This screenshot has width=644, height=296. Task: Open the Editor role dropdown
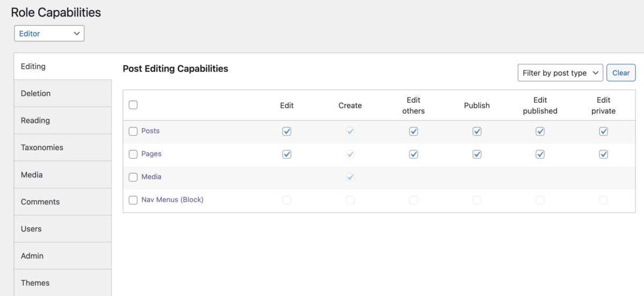pos(49,33)
